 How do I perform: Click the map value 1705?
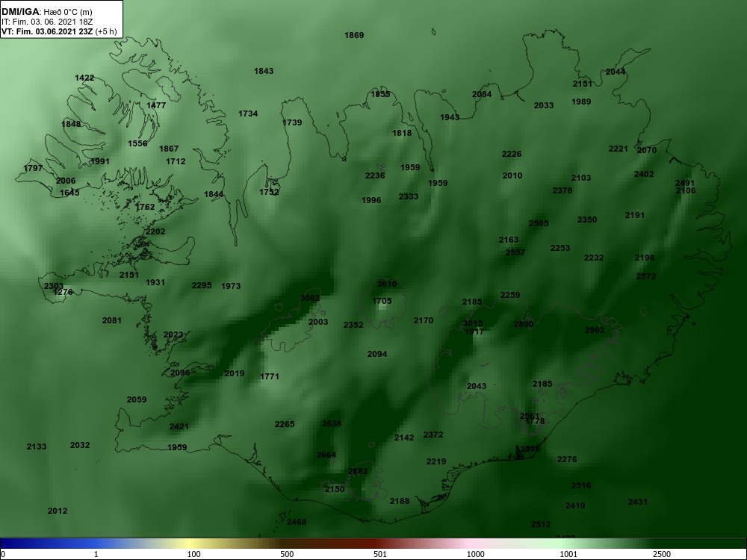(x=382, y=301)
